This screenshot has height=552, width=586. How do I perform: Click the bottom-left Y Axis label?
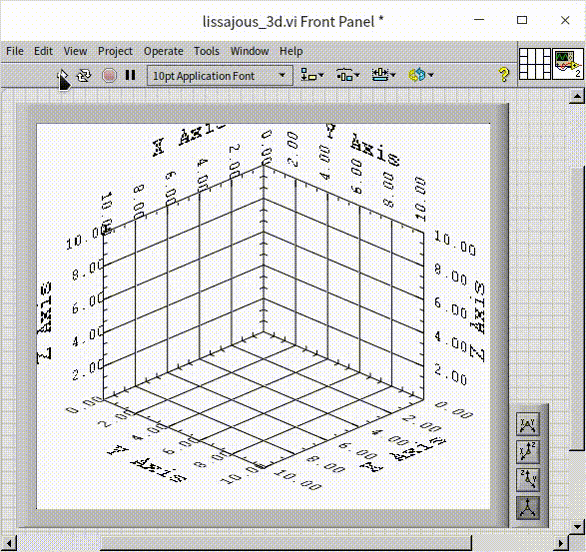coord(147,463)
